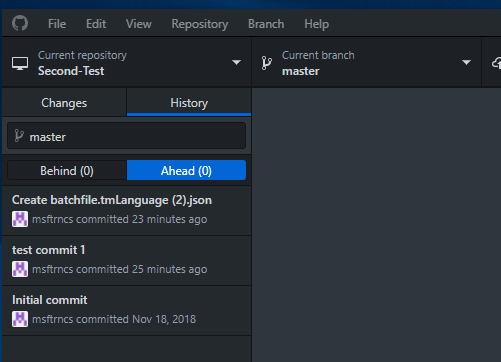Select the test commit 1 entry
Image resolution: width=501 pixels, height=362 pixels.
click(x=127, y=261)
